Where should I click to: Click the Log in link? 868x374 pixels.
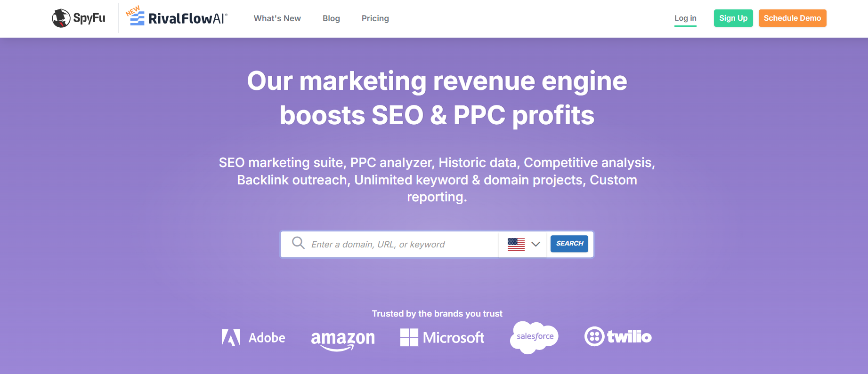[685, 18]
